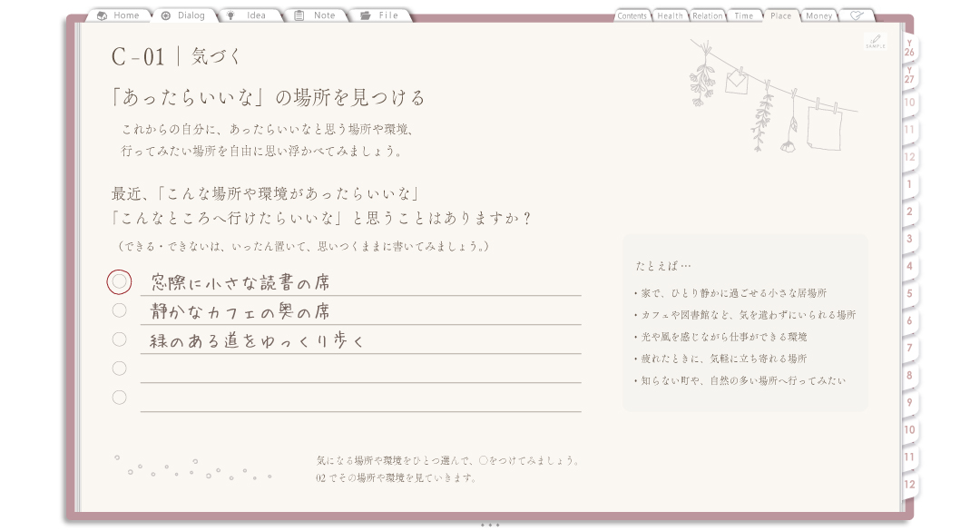
Task: Jump to the Y 27 side index tab
Action: point(910,75)
